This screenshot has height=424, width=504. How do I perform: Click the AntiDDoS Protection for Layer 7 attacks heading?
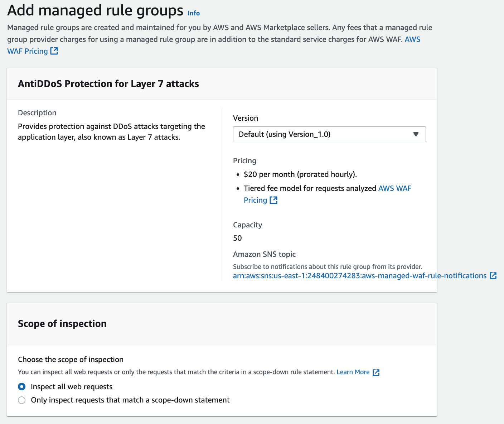[x=108, y=84]
